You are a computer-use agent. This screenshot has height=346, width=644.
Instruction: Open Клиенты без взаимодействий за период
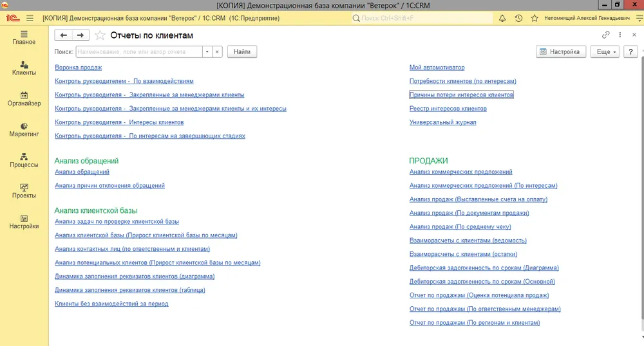coord(111,304)
